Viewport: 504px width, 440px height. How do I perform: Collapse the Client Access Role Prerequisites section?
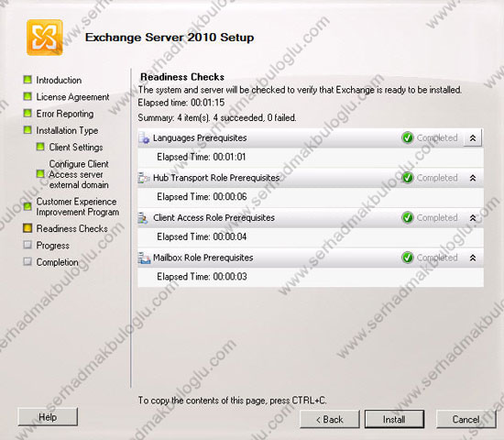473,218
